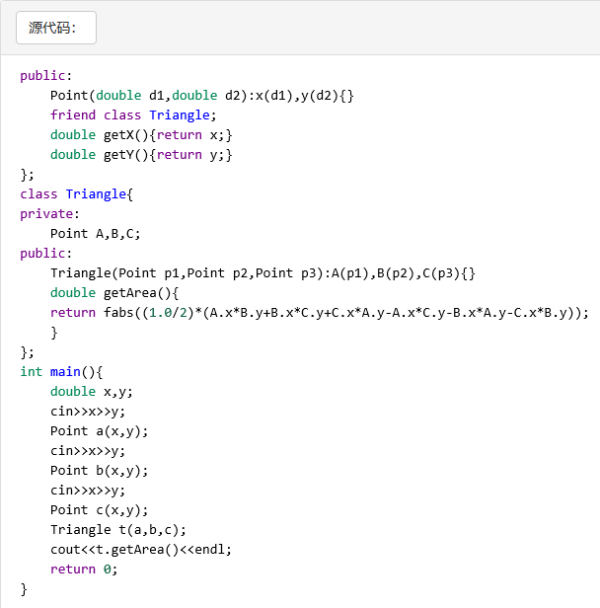Click the 'Point c(x,y);' line
Viewport: 600px width, 608px height.
tap(99, 510)
